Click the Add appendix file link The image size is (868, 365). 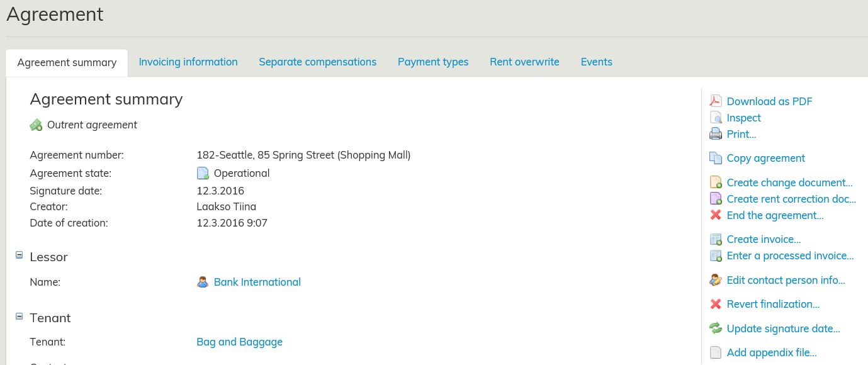(771, 352)
